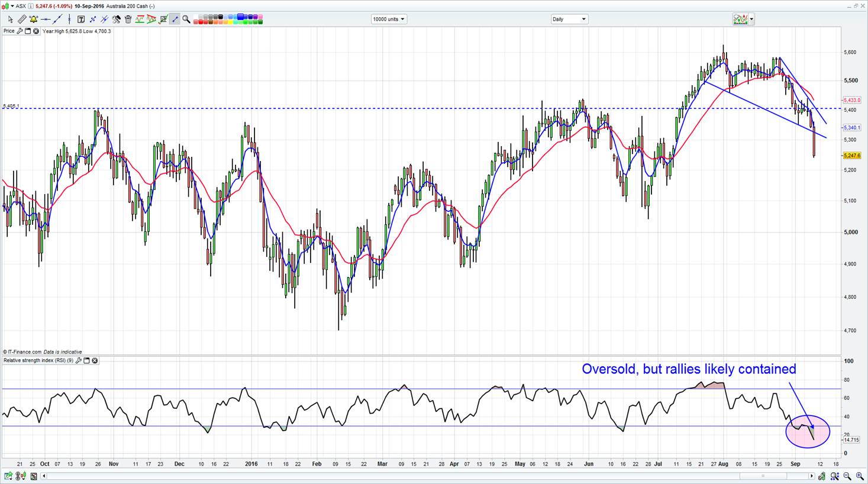The height and width of the screenshot is (484, 868).
Task: Click the magnifier reset-zoom icon at bottom right
Action: tap(834, 476)
